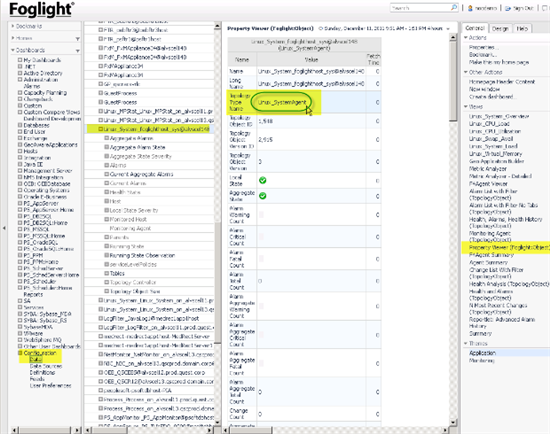The width and height of the screenshot is (550, 434).
Task: Click the green Aggregate State status icon
Action: [262, 196]
